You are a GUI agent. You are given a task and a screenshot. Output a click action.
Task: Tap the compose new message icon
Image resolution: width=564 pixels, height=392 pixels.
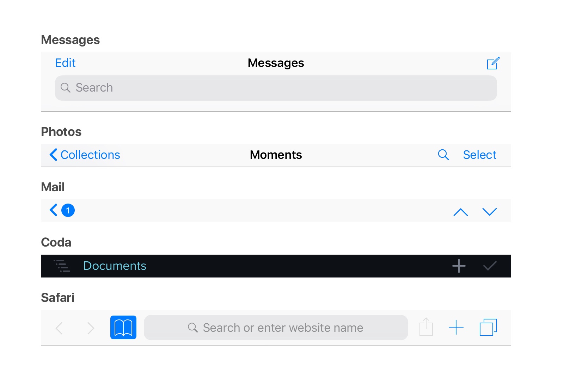tap(493, 63)
